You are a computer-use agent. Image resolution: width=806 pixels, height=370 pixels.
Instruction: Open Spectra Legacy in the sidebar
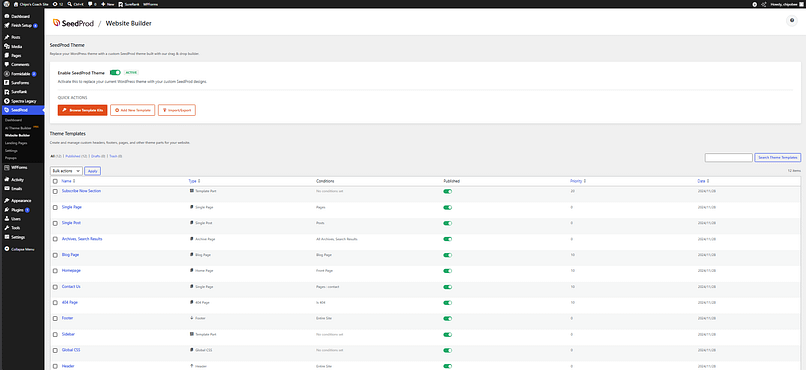22,101
